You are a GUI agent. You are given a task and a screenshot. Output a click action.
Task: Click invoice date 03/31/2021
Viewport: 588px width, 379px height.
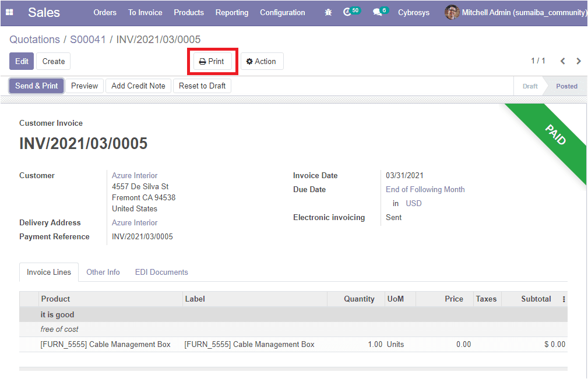click(404, 175)
